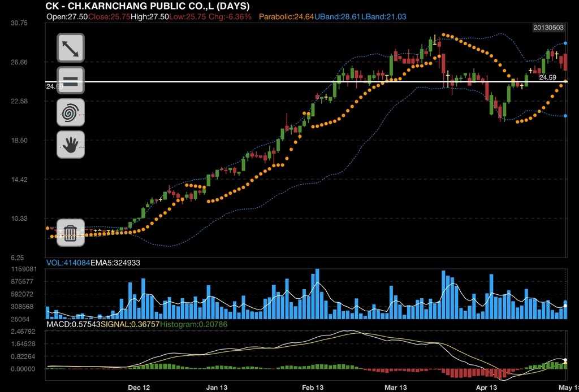The image size is (579, 392).
Task: Click the Parabolic:24.64 indicator label
Action: click(x=287, y=16)
